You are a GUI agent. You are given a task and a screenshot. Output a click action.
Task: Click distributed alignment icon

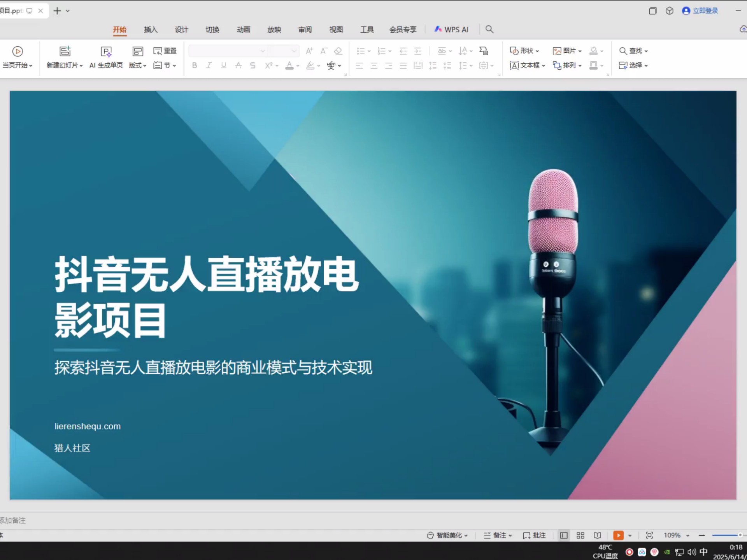coord(418,65)
